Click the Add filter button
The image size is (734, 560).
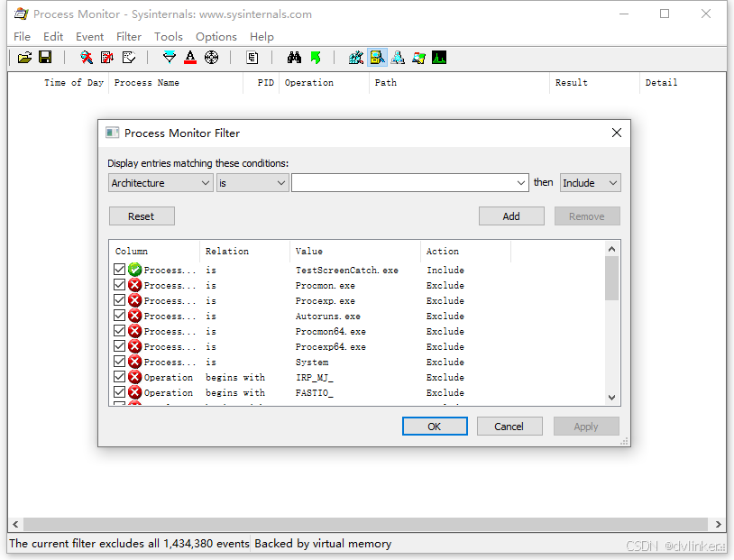pos(511,216)
